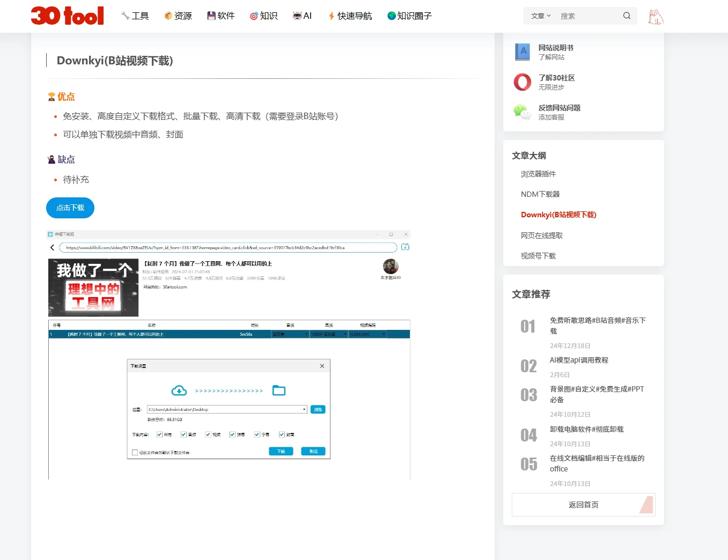Toggle the 视频 checkbox
The image size is (728, 560).
208,434
